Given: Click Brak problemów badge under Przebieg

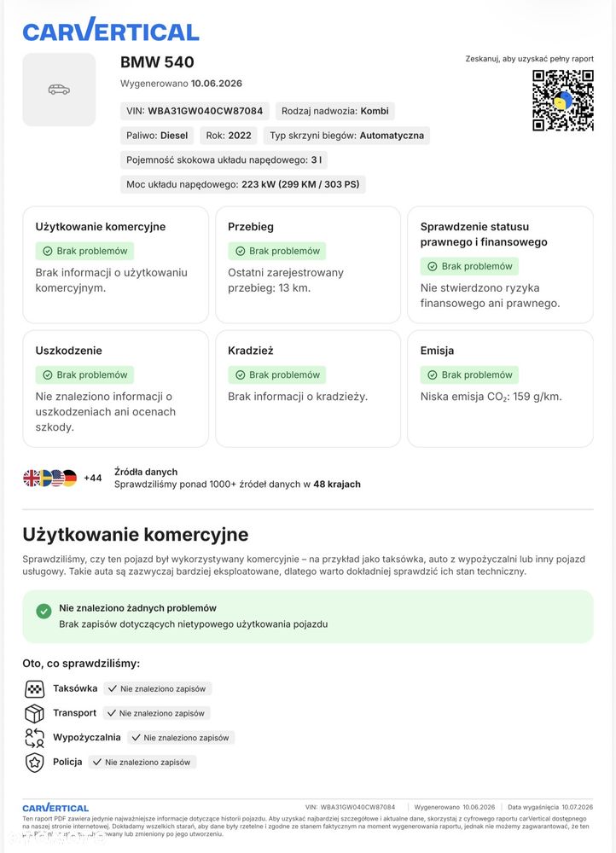Looking at the screenshot, I should 277,251.
